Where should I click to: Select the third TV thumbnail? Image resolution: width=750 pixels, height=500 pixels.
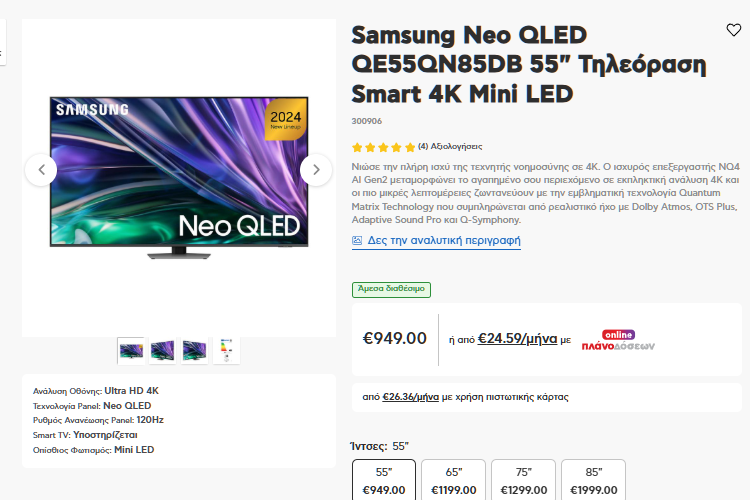(195, 351)
